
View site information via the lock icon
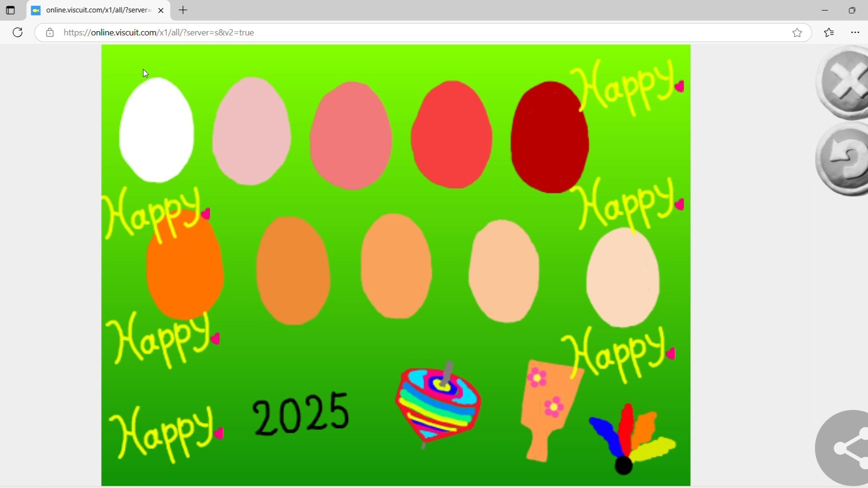click(x=50, y=33)
